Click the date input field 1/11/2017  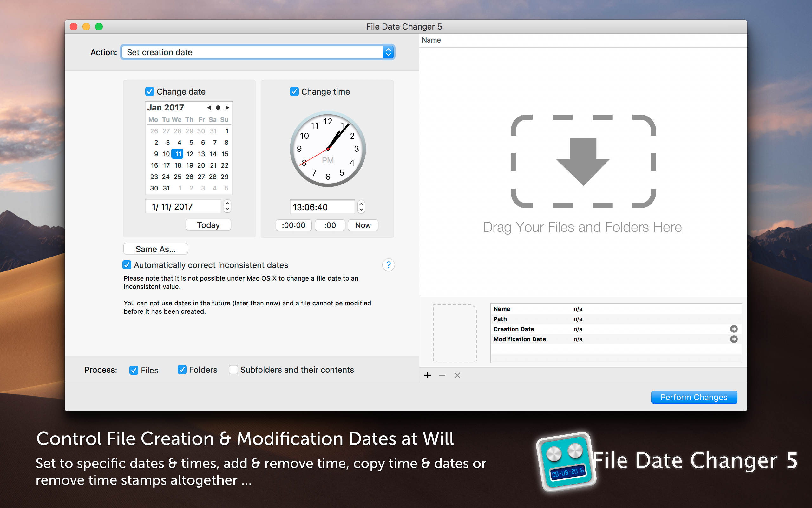(x=183, y=206)
